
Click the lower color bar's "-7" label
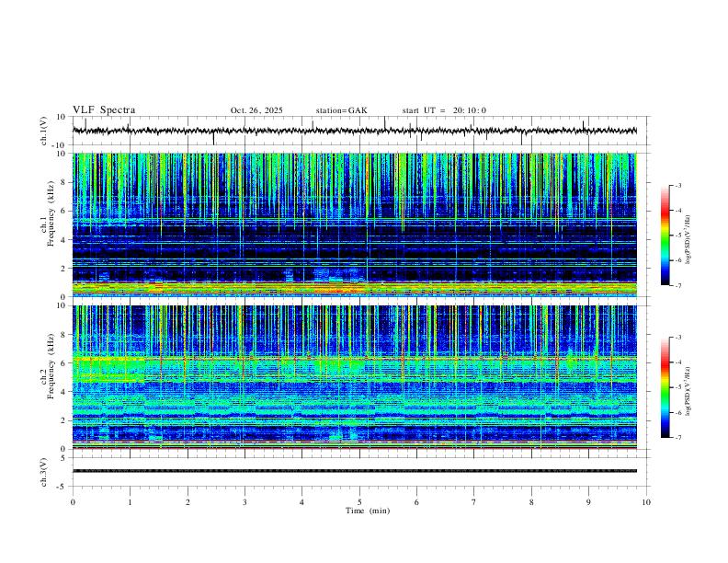[x=677, y=438]
